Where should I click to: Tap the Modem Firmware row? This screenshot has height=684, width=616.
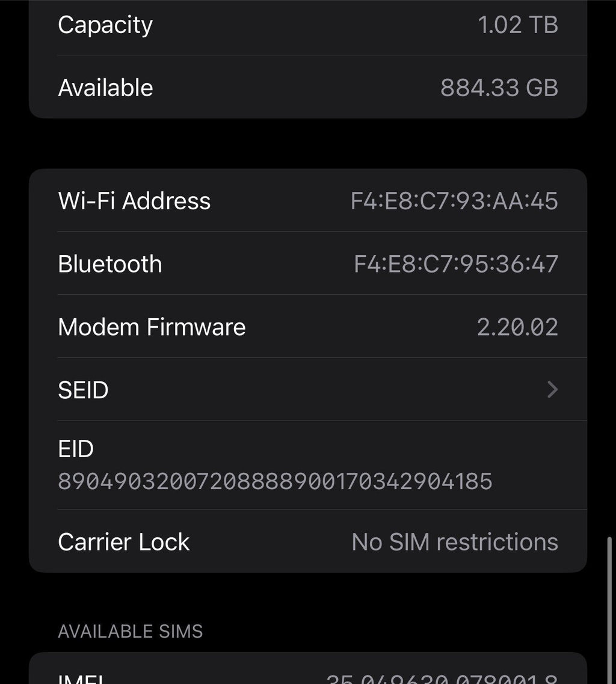(x=308, y=327)
